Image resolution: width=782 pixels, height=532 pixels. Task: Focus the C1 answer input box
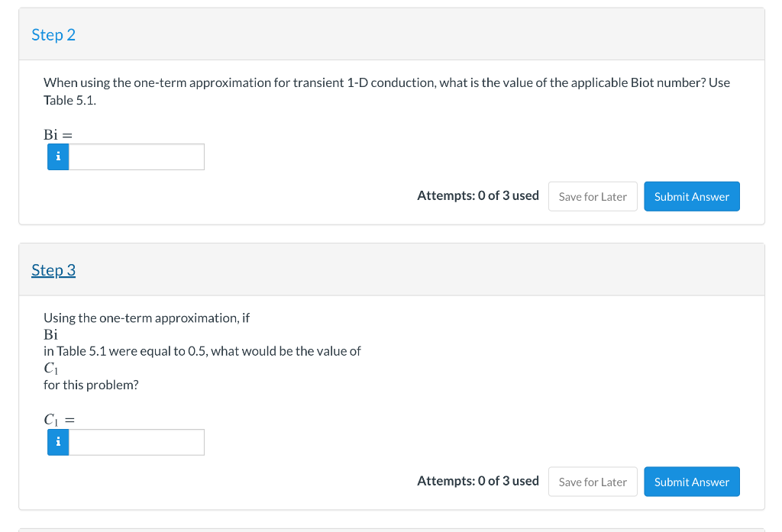pos(136,442)
